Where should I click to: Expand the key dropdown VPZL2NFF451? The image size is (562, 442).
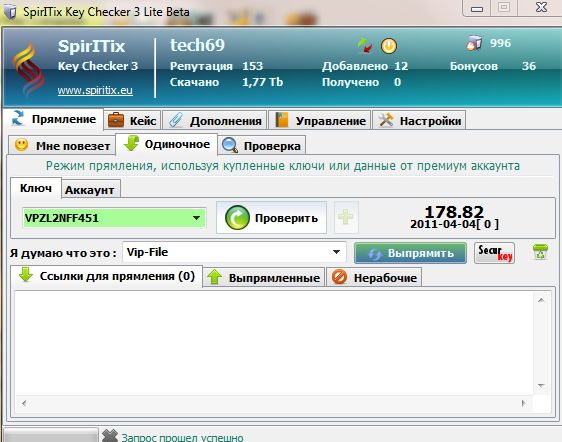pos(196,218)
